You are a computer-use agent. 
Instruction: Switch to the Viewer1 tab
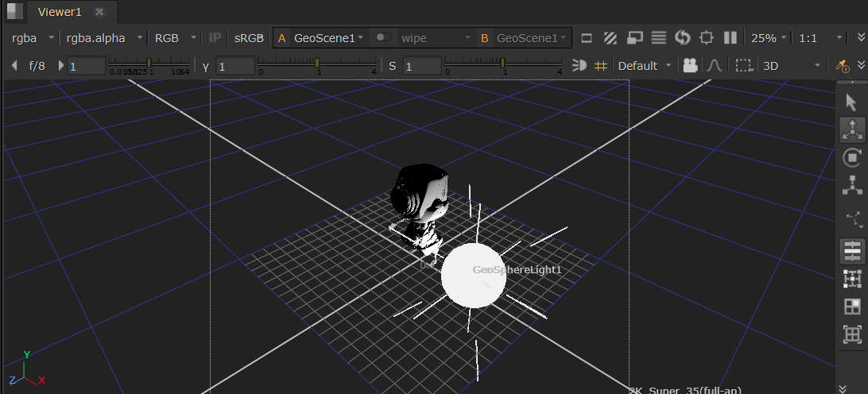pos(60,12)
